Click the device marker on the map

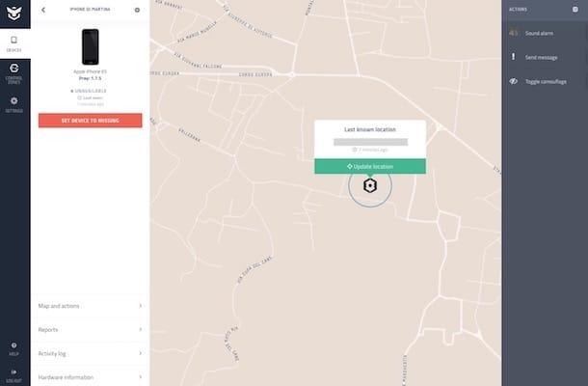370,185
